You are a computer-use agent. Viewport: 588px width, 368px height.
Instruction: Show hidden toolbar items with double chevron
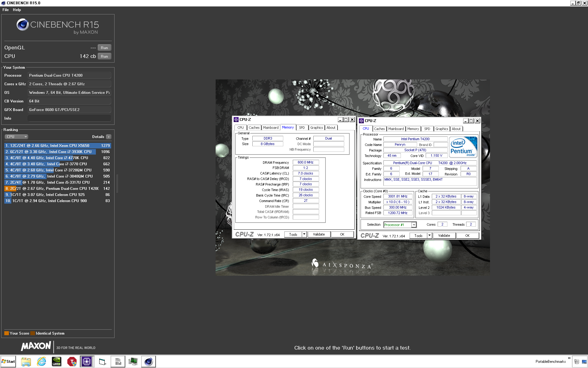(569, 358)
